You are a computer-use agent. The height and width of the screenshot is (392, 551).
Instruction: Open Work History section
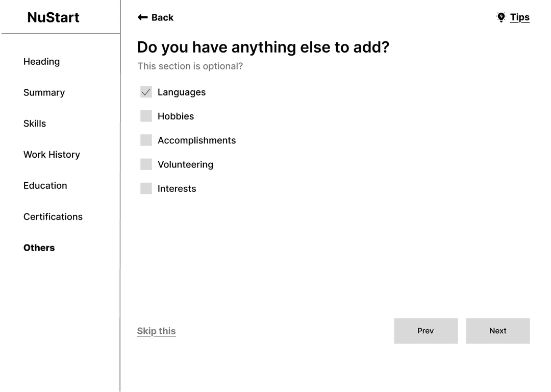[x=52, y=154]
